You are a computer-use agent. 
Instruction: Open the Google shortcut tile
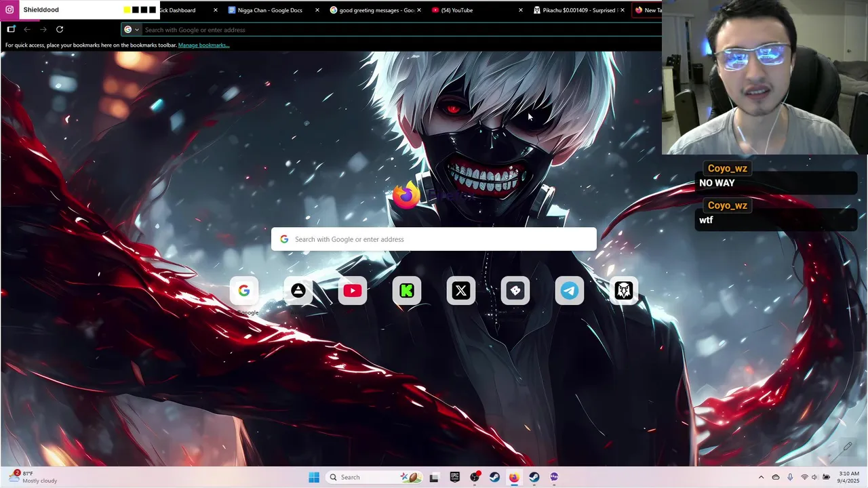(x=244, y=291)
